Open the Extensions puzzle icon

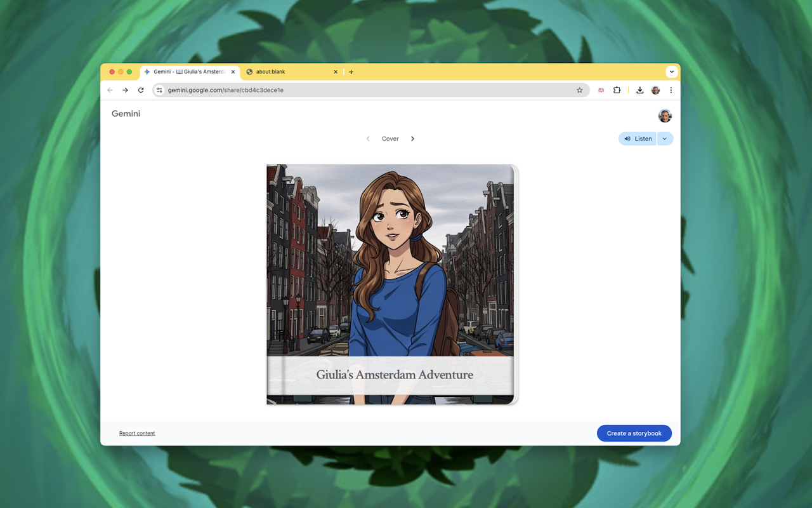(x=617, y=90)
